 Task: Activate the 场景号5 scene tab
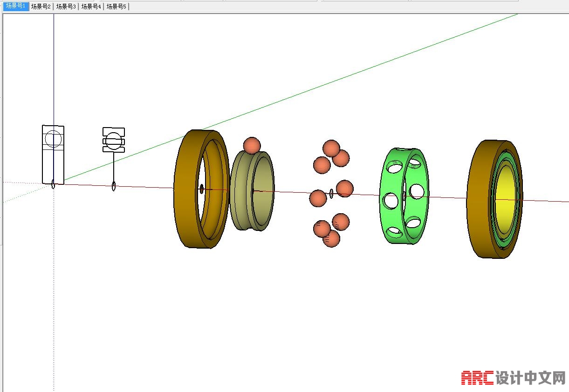[117, 7]
